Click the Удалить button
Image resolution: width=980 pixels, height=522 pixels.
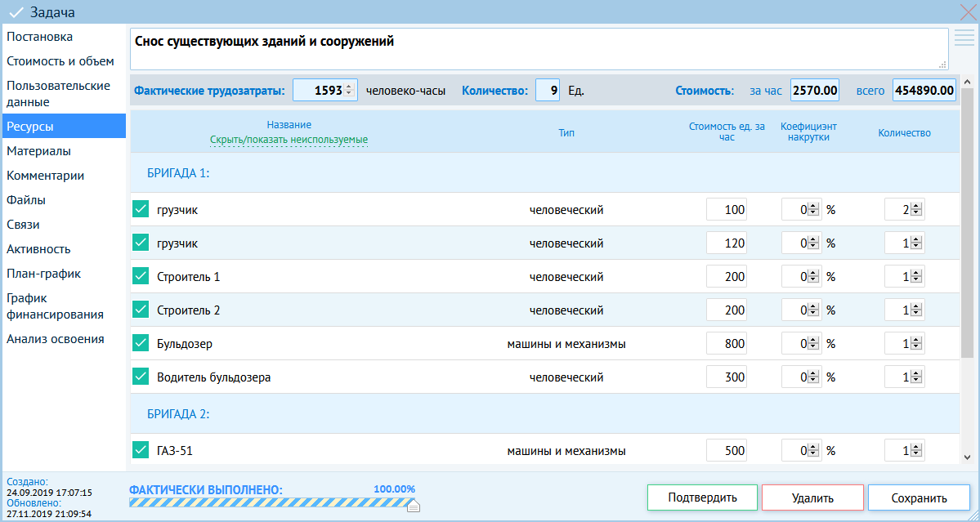812,497
